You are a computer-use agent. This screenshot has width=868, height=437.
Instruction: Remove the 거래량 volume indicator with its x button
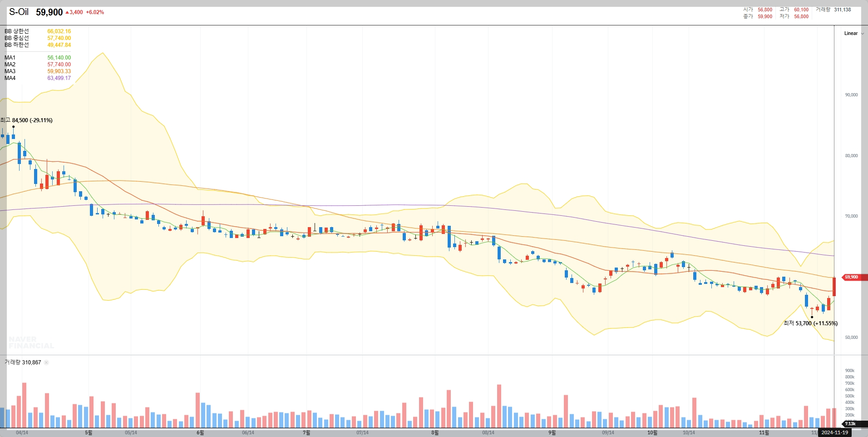46,363
